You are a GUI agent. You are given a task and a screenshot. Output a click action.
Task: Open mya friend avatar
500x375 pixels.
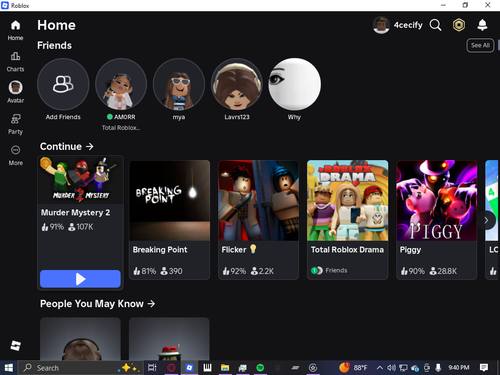[x=179, y=84]
